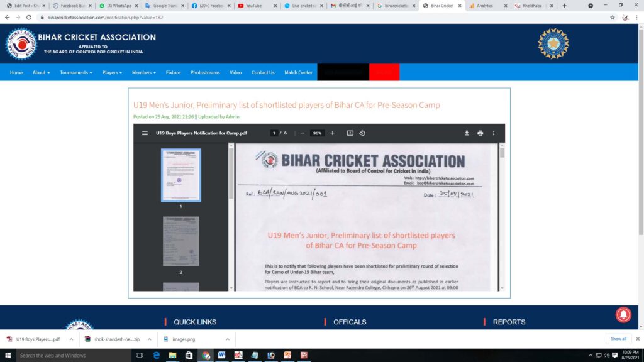Zoom in the PDF with plus icon
Image resolution: width=644 pixels, height=362 pixels.
click(x=332, y=133)
